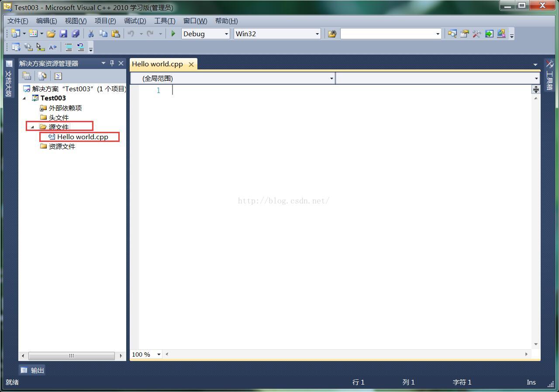Open the Debug configuration dropdown

pyautogui.click(x=226, y=34)
